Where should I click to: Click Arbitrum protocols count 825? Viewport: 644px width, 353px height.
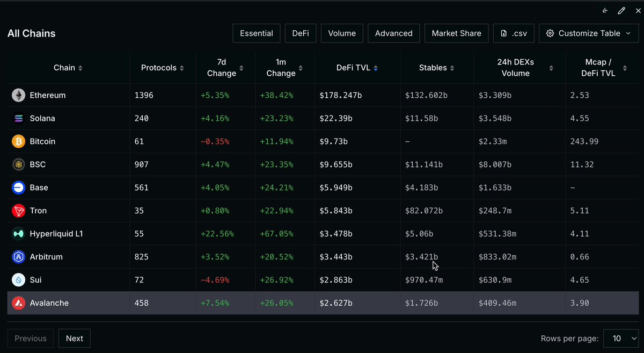point(142,257)
